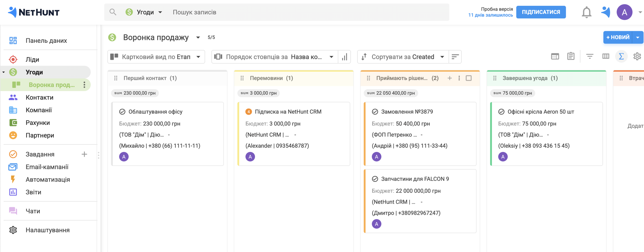Click the sigma summary icon
Screen dimensions: 644x252
[621, 57]
